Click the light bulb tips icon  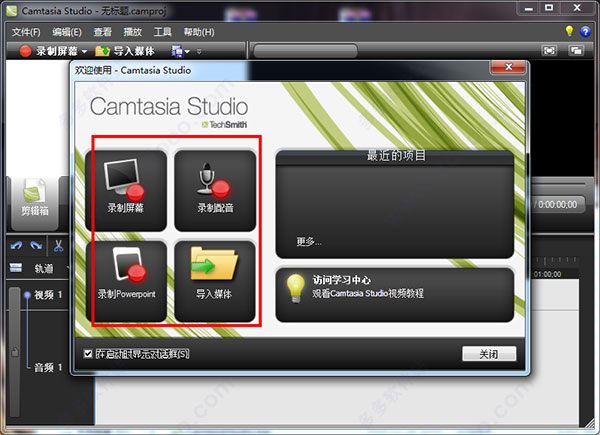tap(569, 31)
